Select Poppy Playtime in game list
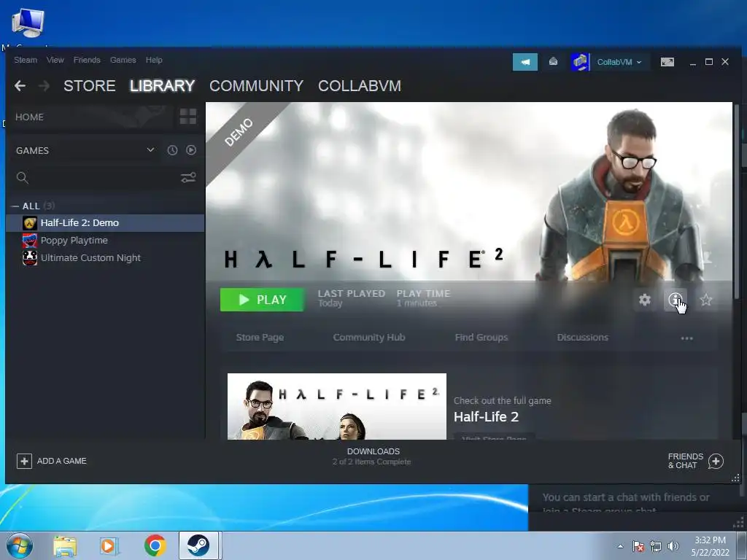The image size is (747, 560). (x=105, y=241)
